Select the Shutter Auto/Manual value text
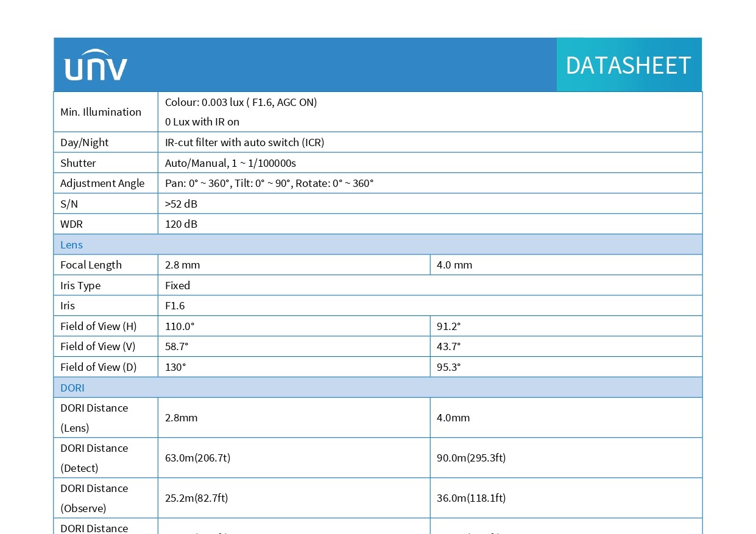The width and height of the screenshot is (756, 534). click(230, 163)
